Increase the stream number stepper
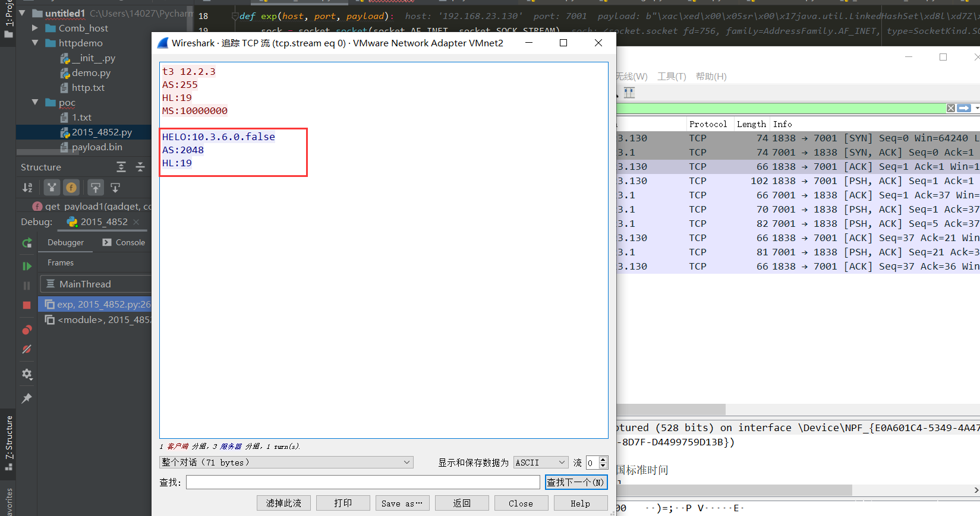 [603, 459]
